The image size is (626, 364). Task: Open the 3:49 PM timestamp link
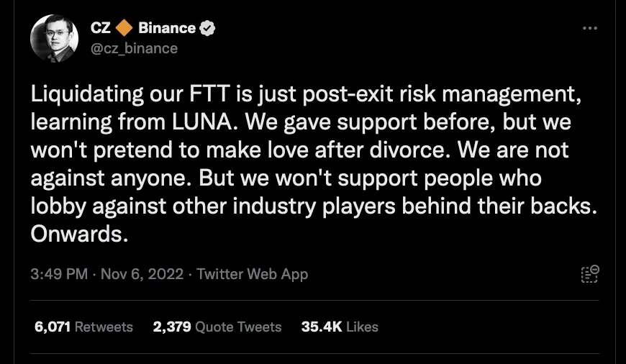(60, 274)
